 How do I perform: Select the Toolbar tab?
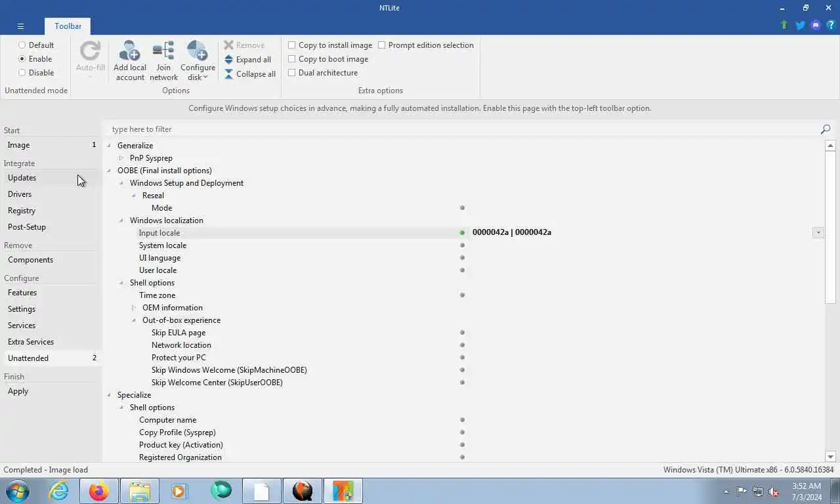(68, 26)
